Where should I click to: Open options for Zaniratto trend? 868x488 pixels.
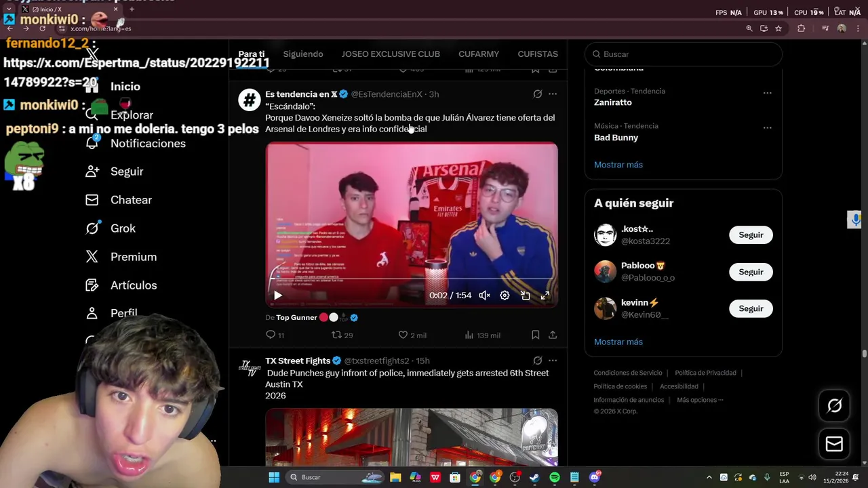(767, 93)
